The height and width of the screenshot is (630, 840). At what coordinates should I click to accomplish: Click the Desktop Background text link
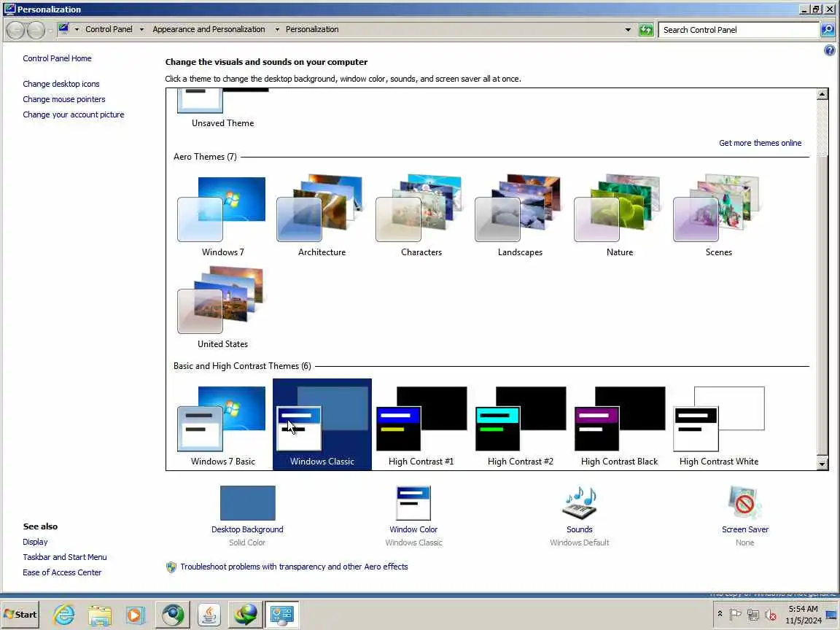pyautogui.click(x=247, y=529)
